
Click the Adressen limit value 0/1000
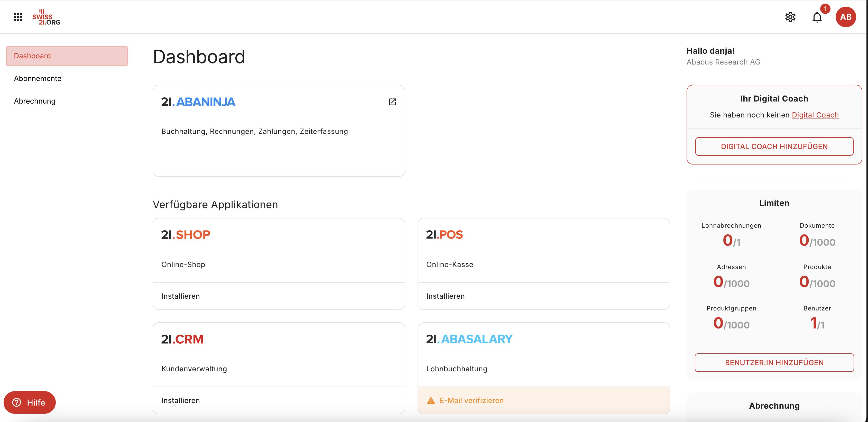732,282
